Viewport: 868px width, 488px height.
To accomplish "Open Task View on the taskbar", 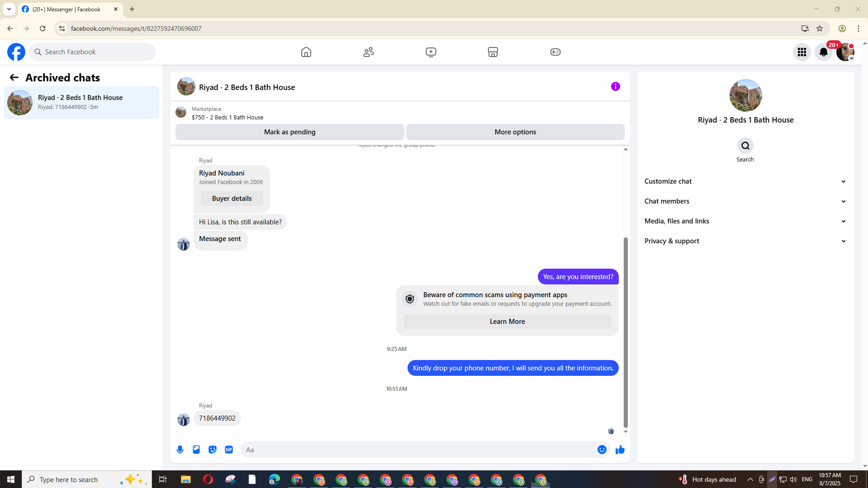I will [163, 479].
